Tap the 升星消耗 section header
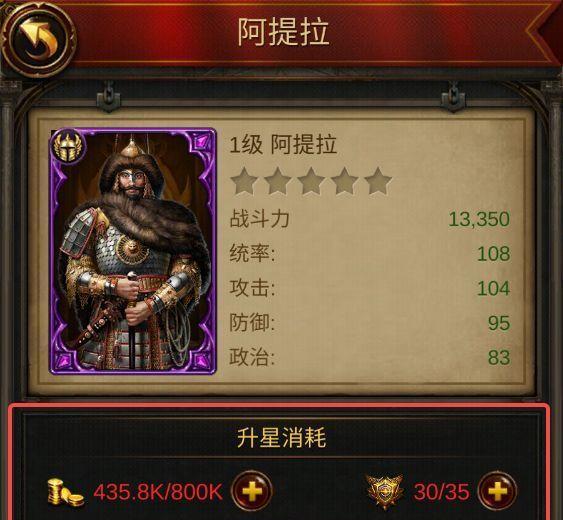The image size is (563, 520). tap(282, 437)
